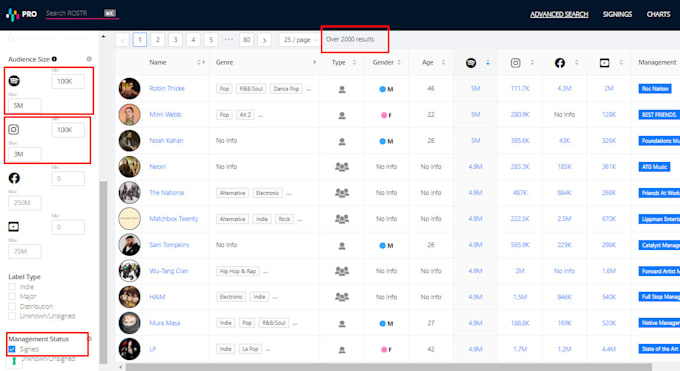Open The National's avatar thumbnail

click(129, 193)
